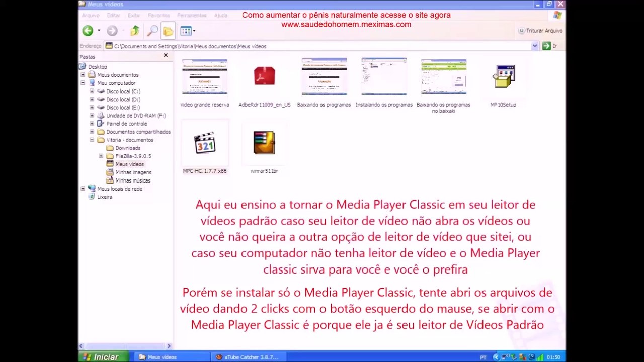Image resolution: width=644 pixels, height=362 pixels.
Task: Expand the Disco local (D:) node
Action: pyautogui.click(x=92, y=99)
